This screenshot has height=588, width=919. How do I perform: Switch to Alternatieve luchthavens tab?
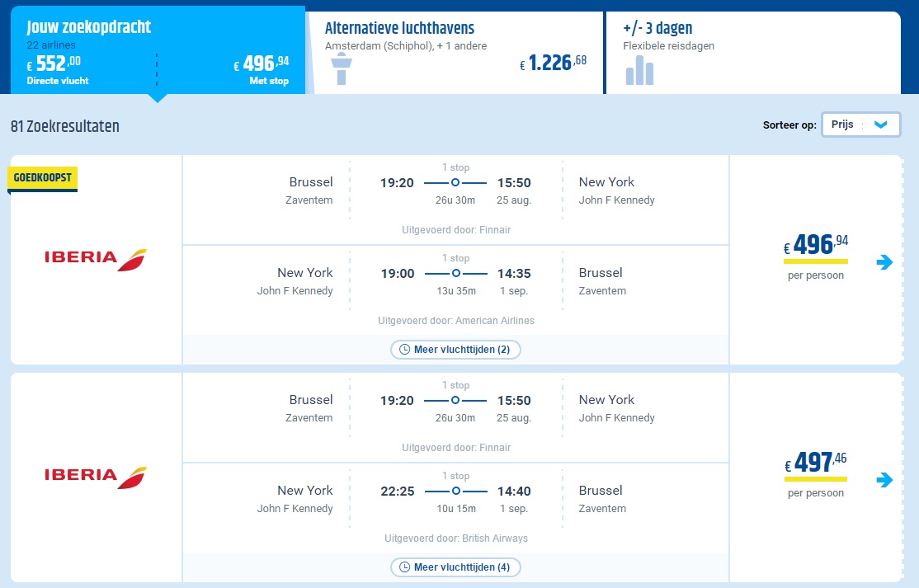456,53
